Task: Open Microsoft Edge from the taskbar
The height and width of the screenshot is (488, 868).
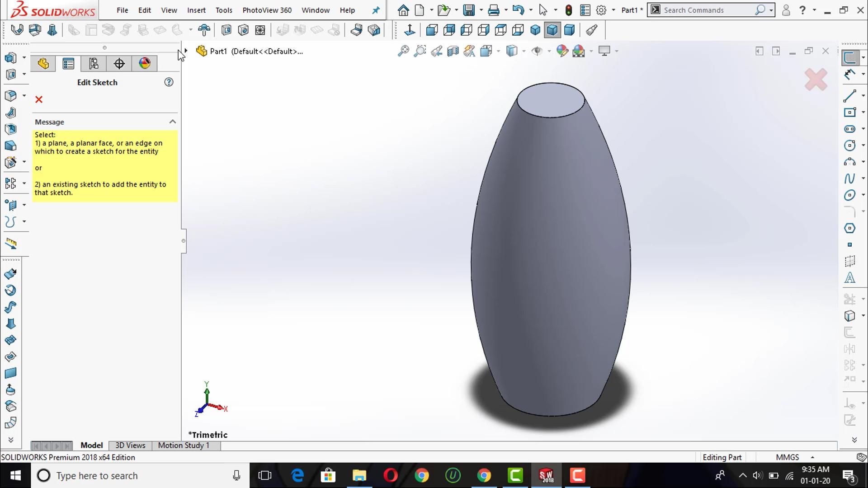Action: [x=297, y=475]
